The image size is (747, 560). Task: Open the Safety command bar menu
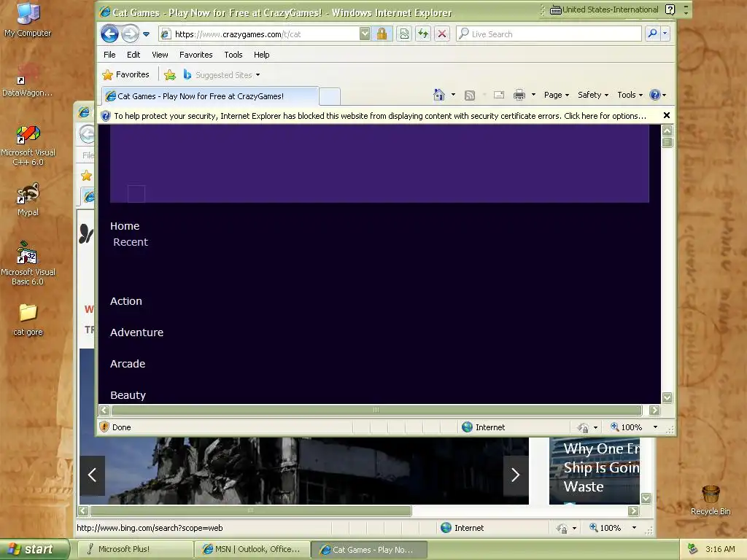(x=593, y=95)
